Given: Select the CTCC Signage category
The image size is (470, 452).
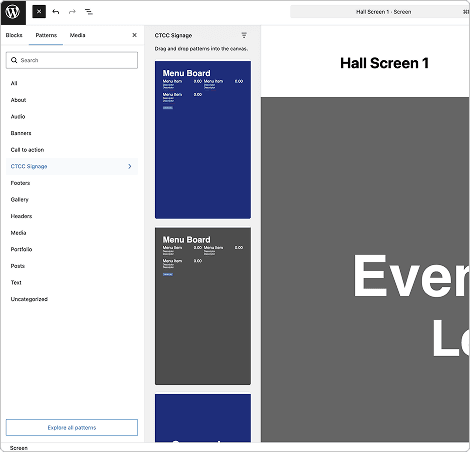Looking at the screenshot, I should click(72, 166).
